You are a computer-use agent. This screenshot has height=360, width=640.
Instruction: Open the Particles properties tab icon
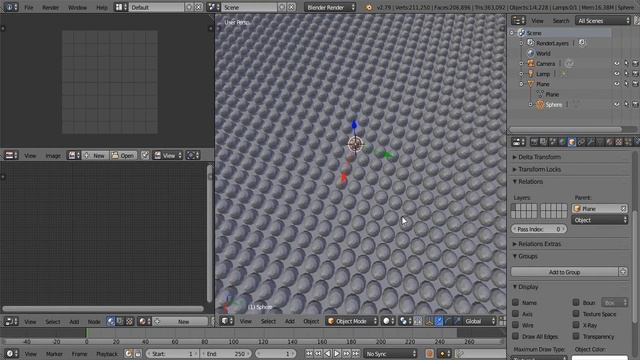628,142
